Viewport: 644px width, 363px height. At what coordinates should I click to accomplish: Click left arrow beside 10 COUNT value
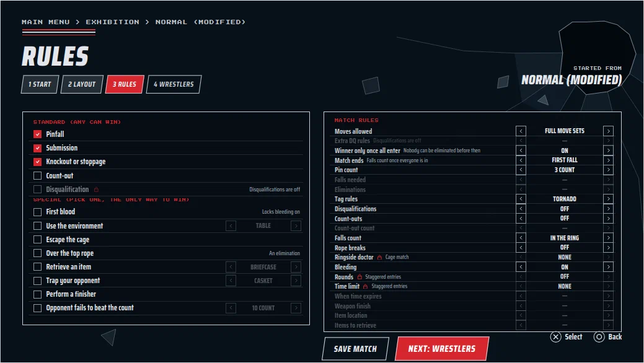click(x=231, y=308)
